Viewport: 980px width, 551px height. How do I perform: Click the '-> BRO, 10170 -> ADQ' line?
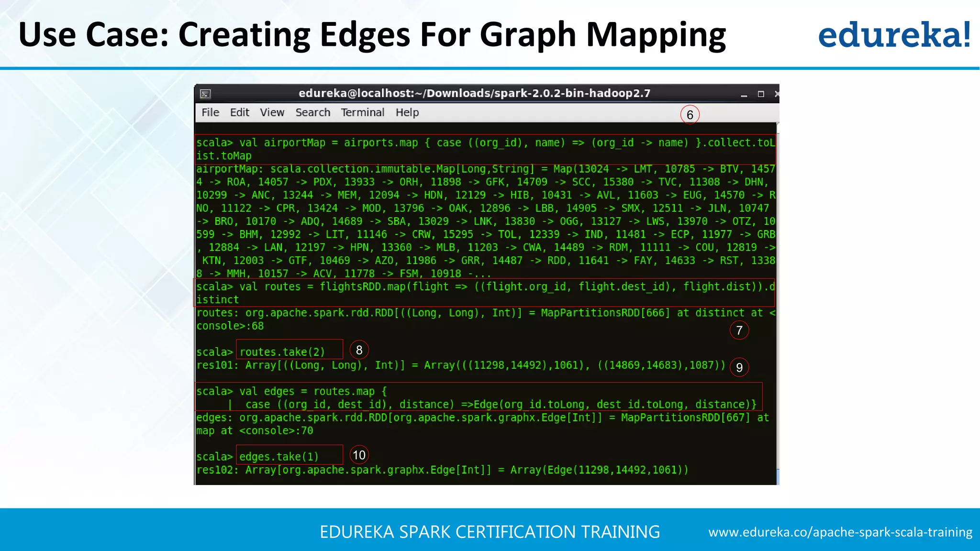click(485, 221)
